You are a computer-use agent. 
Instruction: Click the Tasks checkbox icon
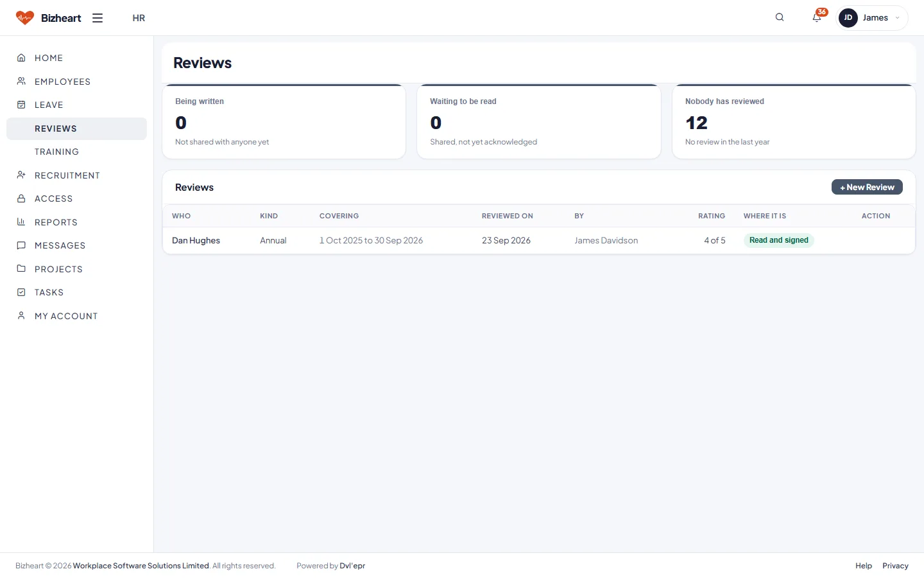pyautogui.click(x=21, y=292)
